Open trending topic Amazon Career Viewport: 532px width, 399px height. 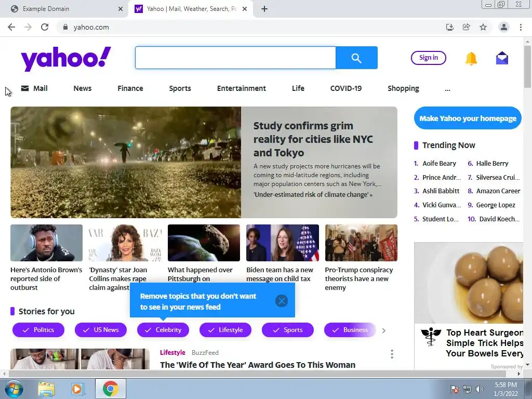tap(498, 191)
